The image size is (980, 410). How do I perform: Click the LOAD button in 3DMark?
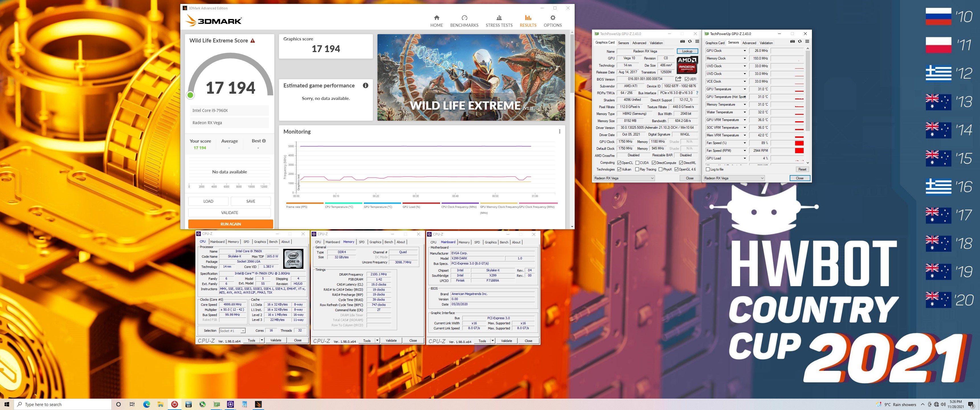pos(208,202)
